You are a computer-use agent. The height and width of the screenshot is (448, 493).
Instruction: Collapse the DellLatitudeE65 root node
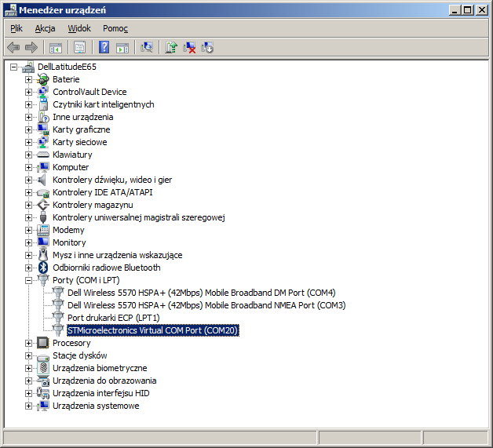[x=13, y=67]
